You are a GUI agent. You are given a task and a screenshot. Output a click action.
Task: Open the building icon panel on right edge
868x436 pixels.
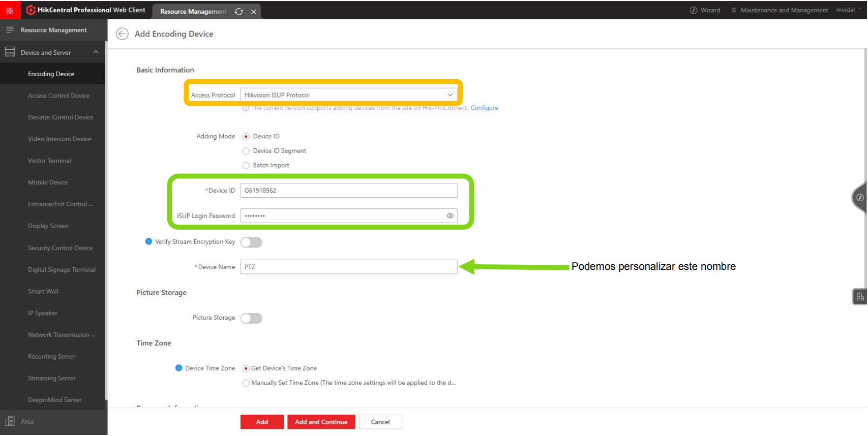[x=860, y=297]
